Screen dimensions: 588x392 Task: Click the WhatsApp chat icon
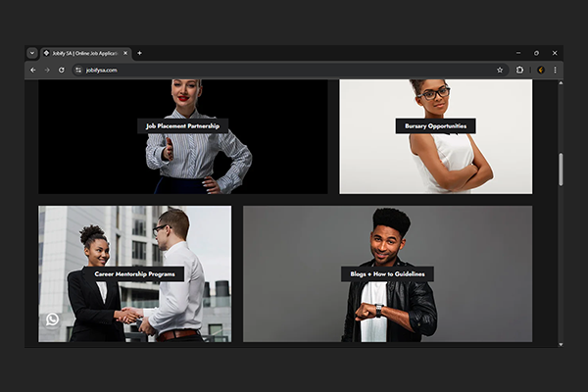[52, 318]
